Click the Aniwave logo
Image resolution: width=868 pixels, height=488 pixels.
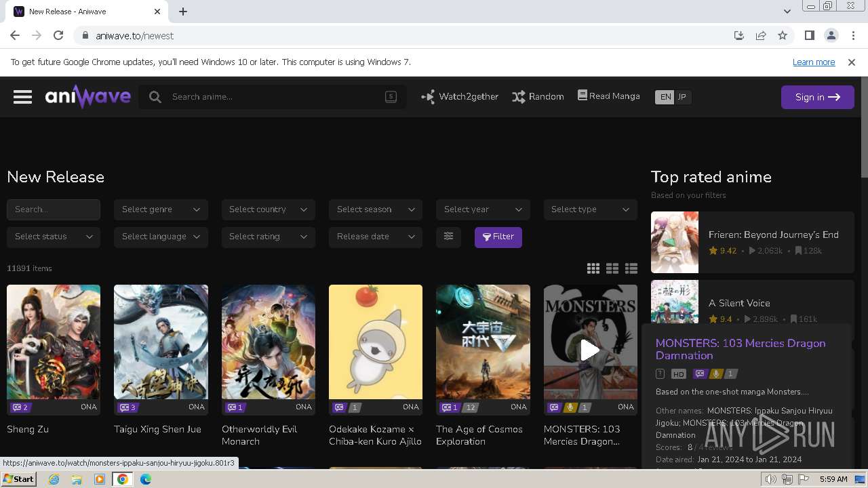click(x=88, y=97)
